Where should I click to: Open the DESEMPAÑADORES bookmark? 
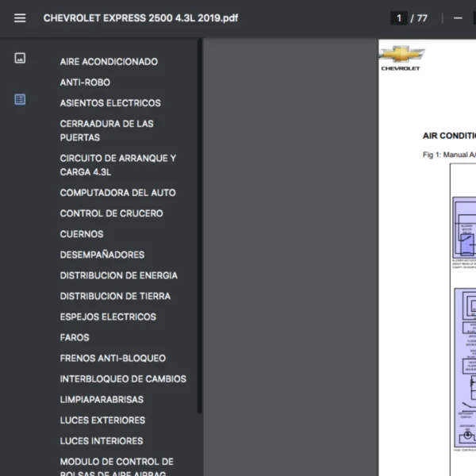coord(102,255)
